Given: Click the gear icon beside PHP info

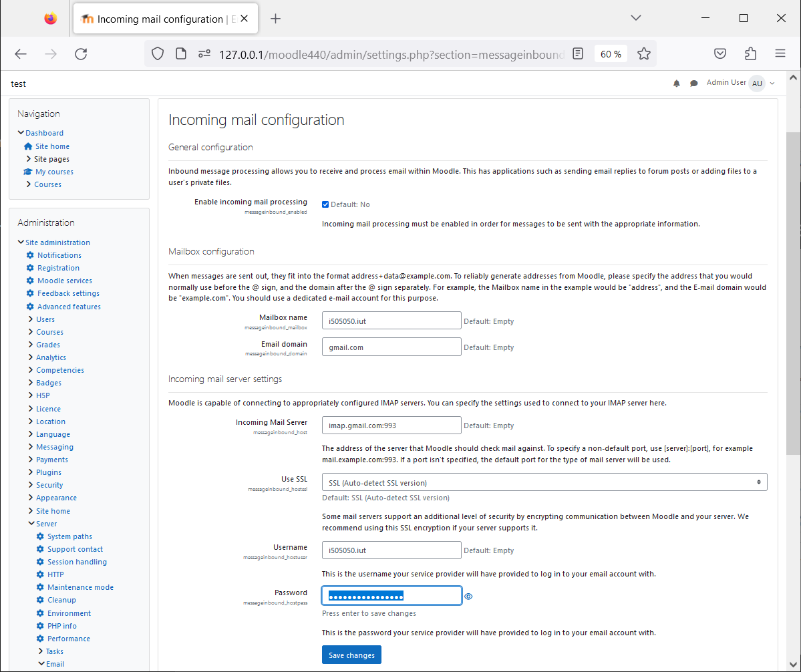Looking at the screenshot, I should pos(40,625).
